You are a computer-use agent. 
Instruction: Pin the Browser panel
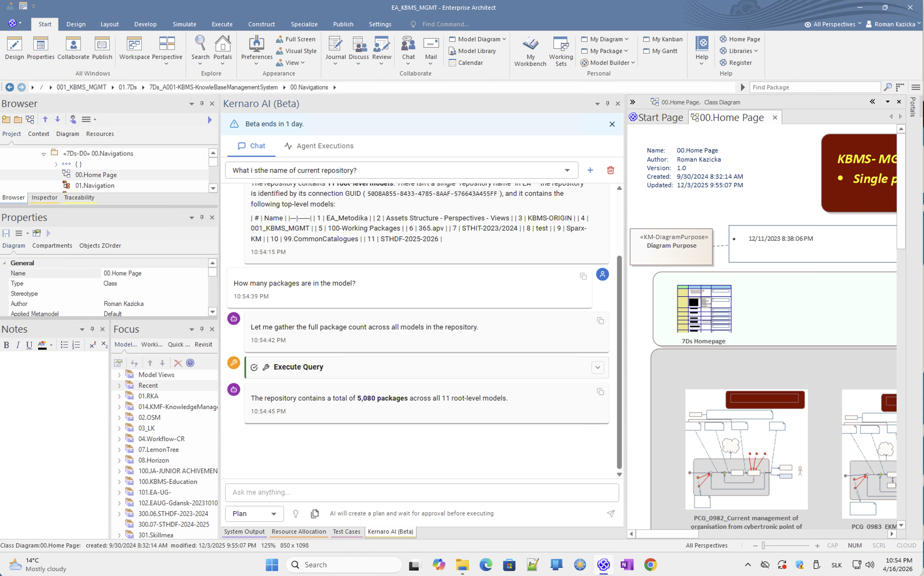[x=202, y=103]
